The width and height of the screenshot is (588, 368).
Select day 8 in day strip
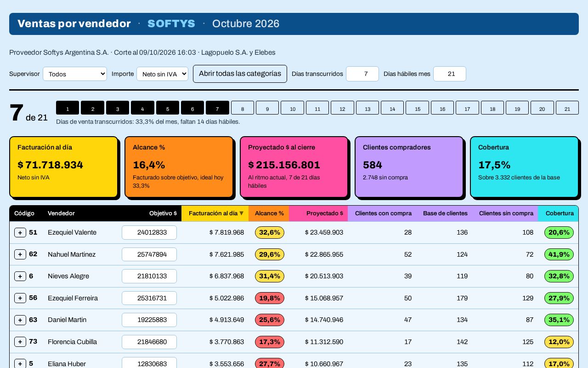pos(243,108)
